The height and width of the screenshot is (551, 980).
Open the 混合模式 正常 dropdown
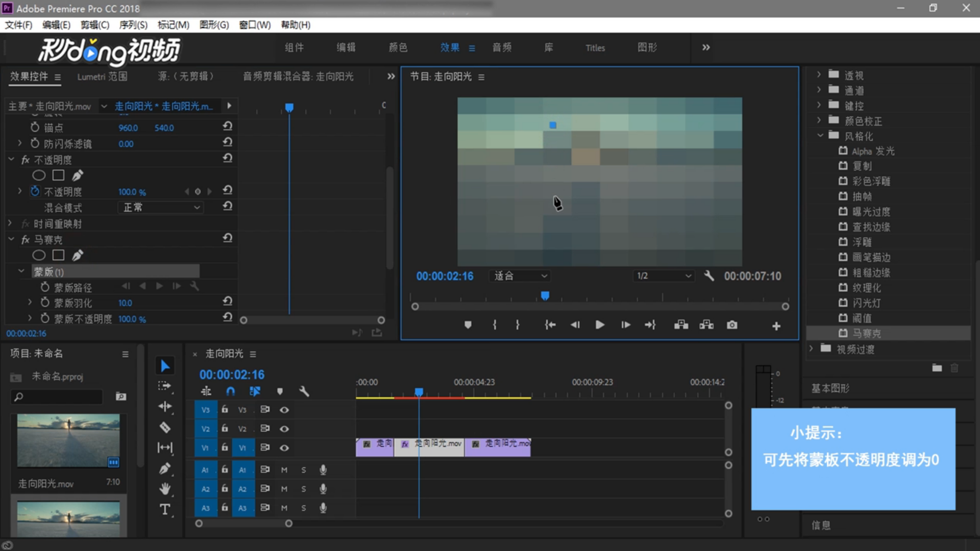161,208
